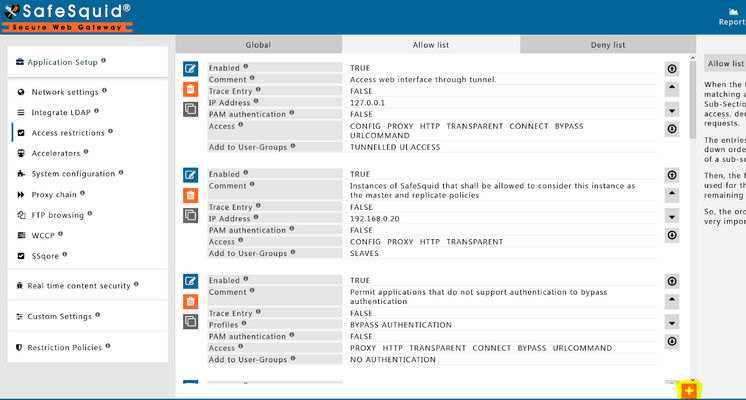
Task: Move tunnel entry to bottom
Action: [x=672, y=129]
